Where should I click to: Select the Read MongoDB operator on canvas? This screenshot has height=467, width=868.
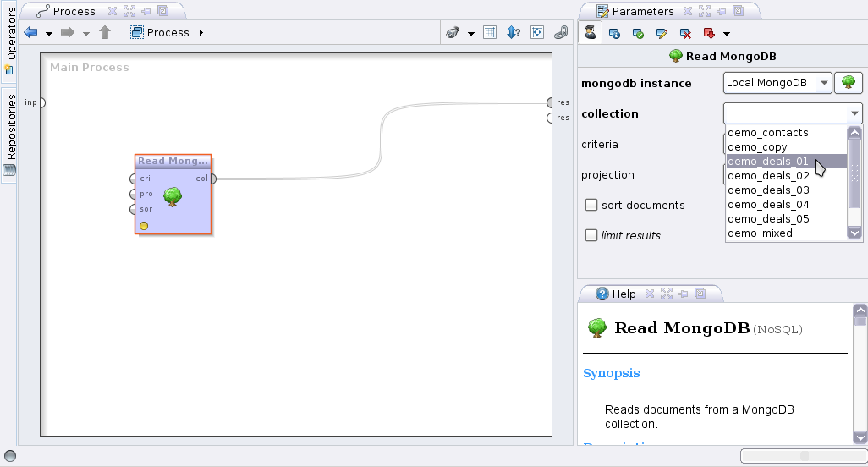click(x=173, y=195)
